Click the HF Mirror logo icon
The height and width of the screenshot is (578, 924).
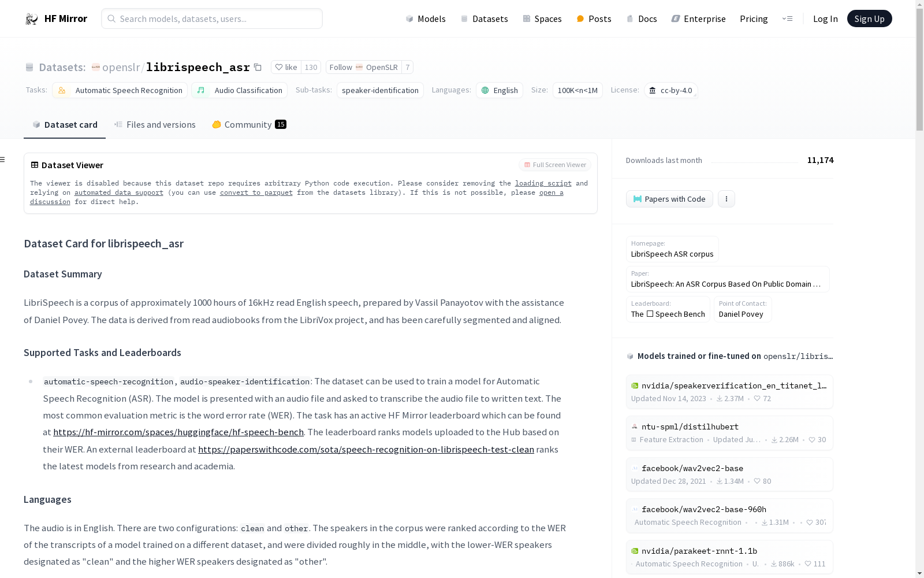tap(32, 19)
